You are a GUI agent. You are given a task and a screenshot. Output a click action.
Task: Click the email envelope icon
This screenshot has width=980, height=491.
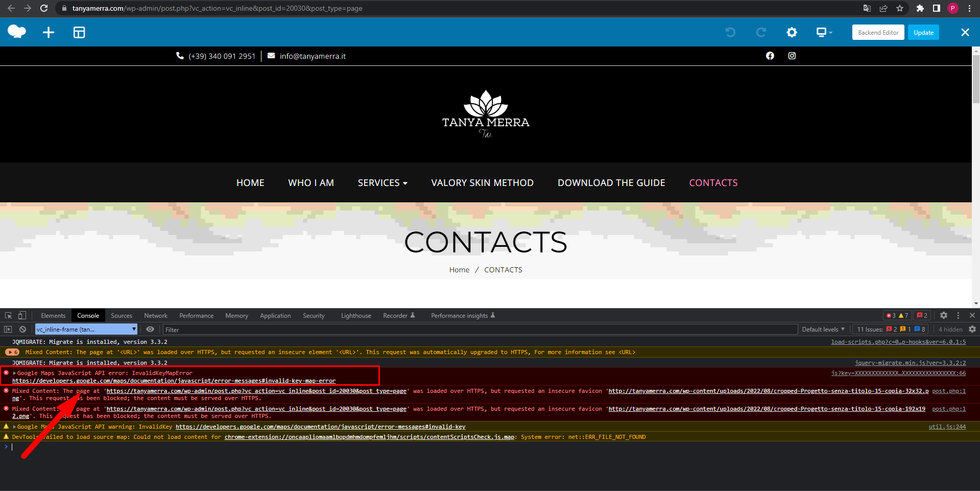[x=271, y=56]
